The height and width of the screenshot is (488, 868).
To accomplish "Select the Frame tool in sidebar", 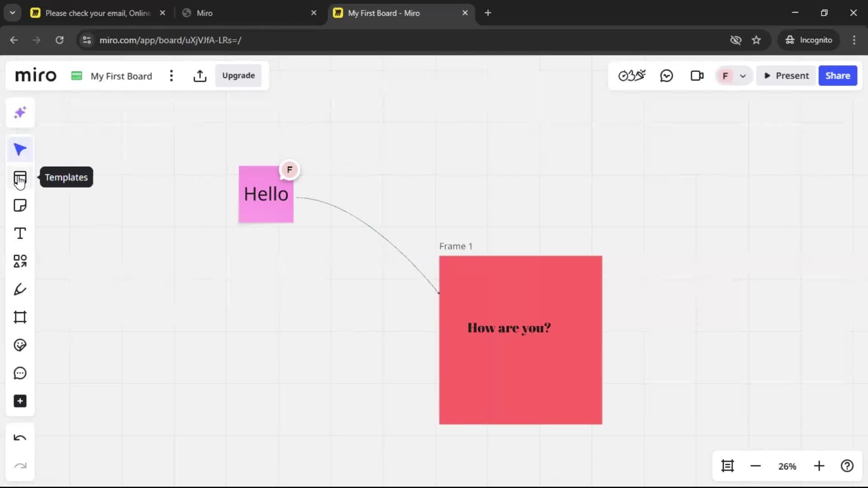I will pyautogui.click(x=20, y=317).
